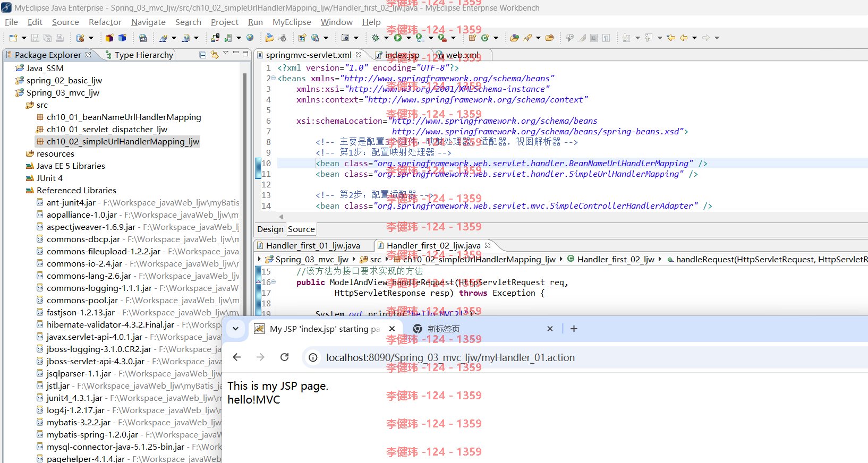Image resolution: width=868 pixels, height=463 pixels.
Task: Click the New Java Package icon
Action: [x=472, y=38]
